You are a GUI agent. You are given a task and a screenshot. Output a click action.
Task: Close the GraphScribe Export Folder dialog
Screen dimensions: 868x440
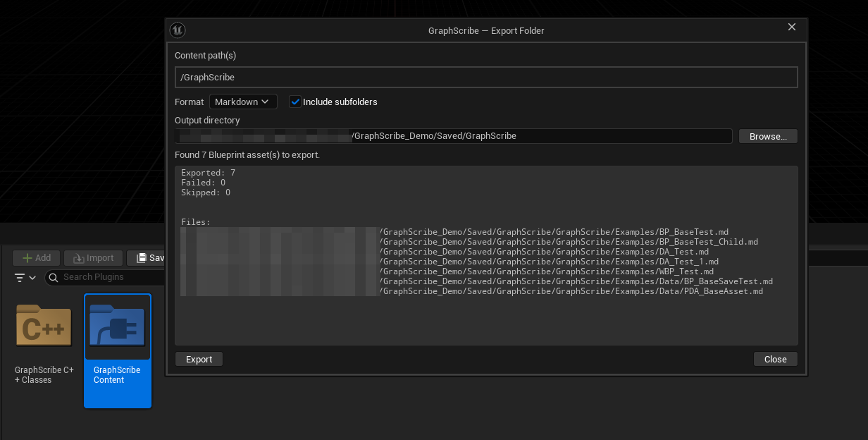click(792, 27)
